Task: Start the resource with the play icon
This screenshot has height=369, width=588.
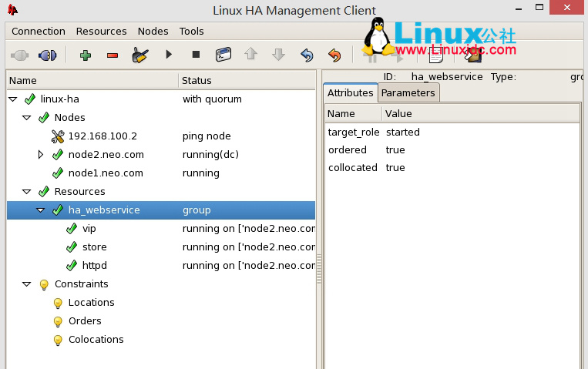Action: click(x=169, y=55)
